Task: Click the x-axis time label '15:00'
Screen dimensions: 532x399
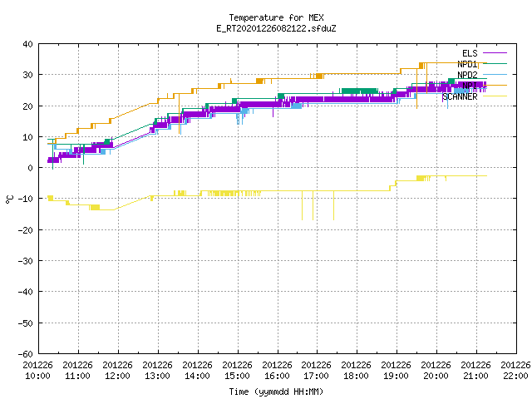Action: [237, 376]
